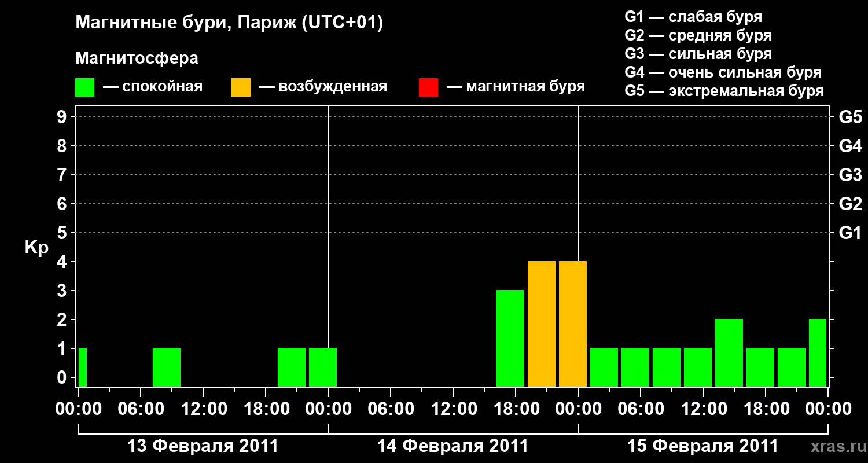Click the "15 Февраля 2011" date label

(703, 446)
